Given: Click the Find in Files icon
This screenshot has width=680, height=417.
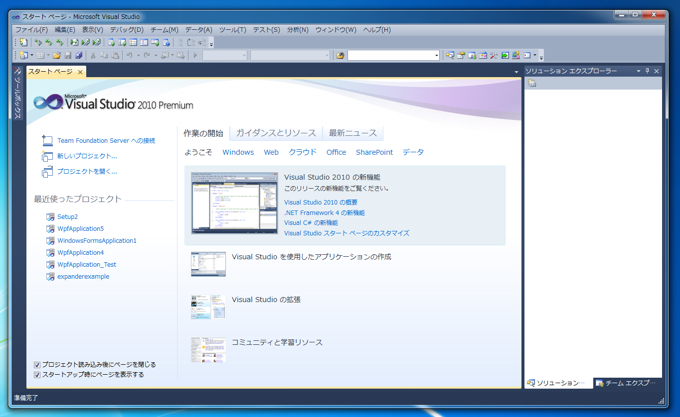Looking at the screenshot, I should tap(340, 55).
